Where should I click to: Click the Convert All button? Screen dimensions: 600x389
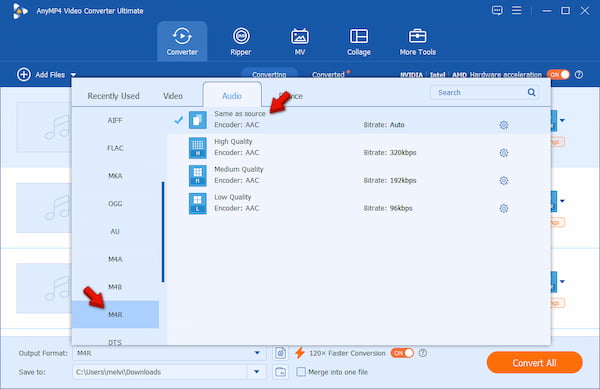(x=535, y=363)
